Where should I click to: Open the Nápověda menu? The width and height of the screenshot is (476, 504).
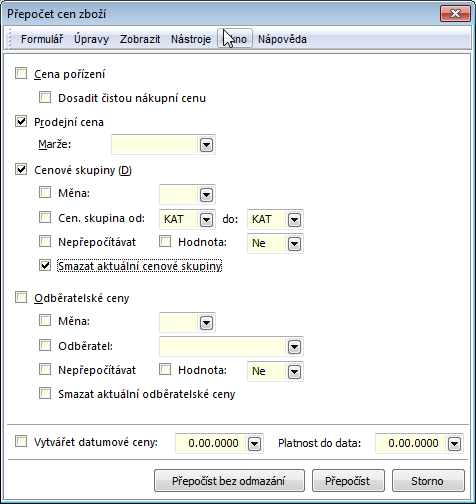(x=282, y=39)
